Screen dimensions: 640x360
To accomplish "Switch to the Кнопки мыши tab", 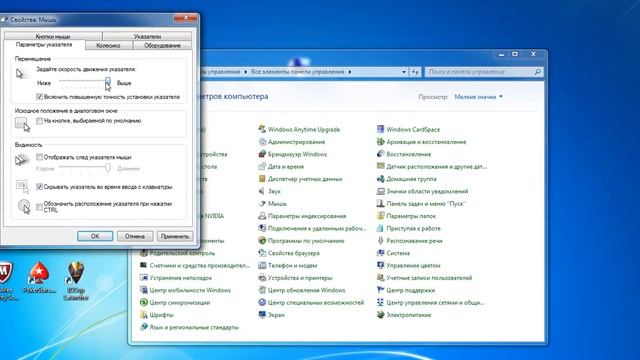I will click(53, 36).
